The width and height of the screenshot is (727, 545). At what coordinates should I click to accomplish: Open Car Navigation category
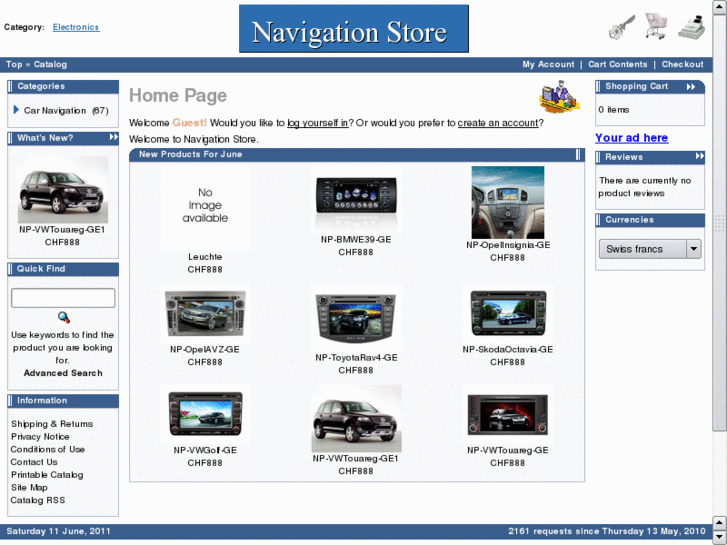55,110
